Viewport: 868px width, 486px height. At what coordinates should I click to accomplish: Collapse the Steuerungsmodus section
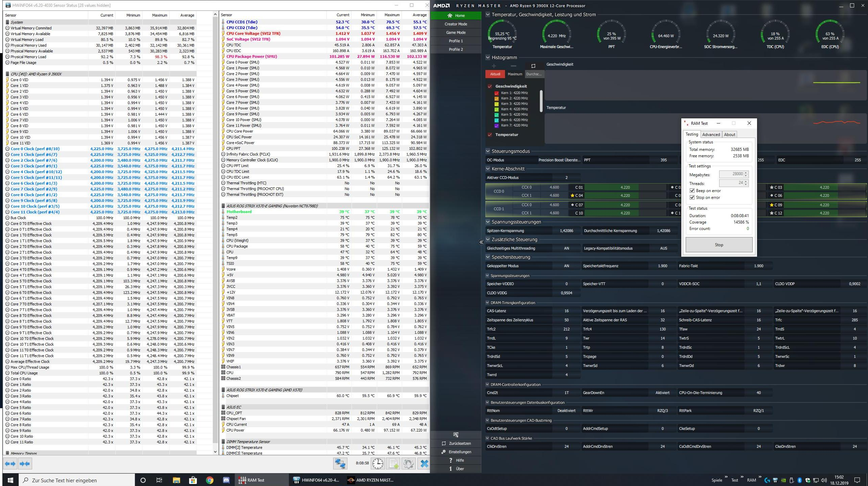click(x=488, y=151)
